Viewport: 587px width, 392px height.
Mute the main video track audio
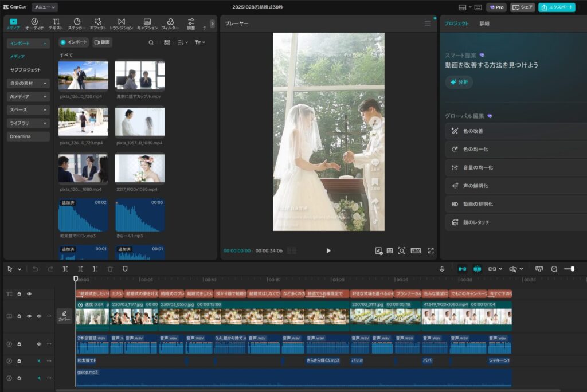tap(39, 316)
